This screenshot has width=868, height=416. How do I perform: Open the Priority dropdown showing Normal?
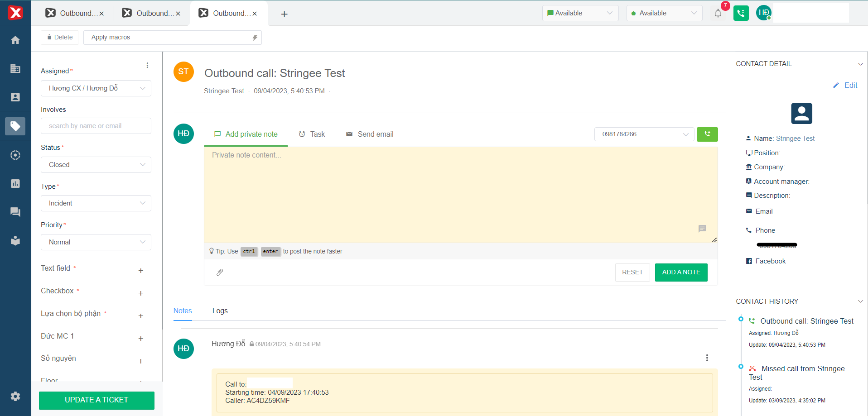pyautogui.click(x=96, y=242)
